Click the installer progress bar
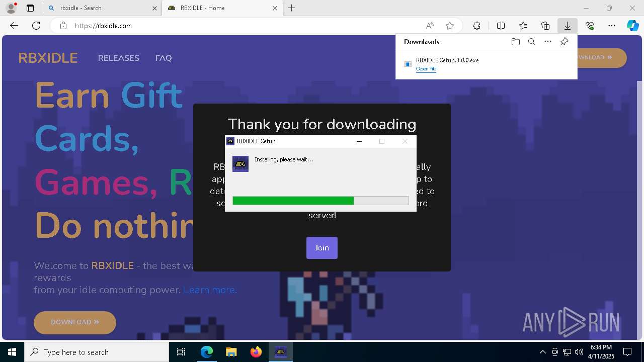This screenshot has width=644, height=362. (320, 201)
